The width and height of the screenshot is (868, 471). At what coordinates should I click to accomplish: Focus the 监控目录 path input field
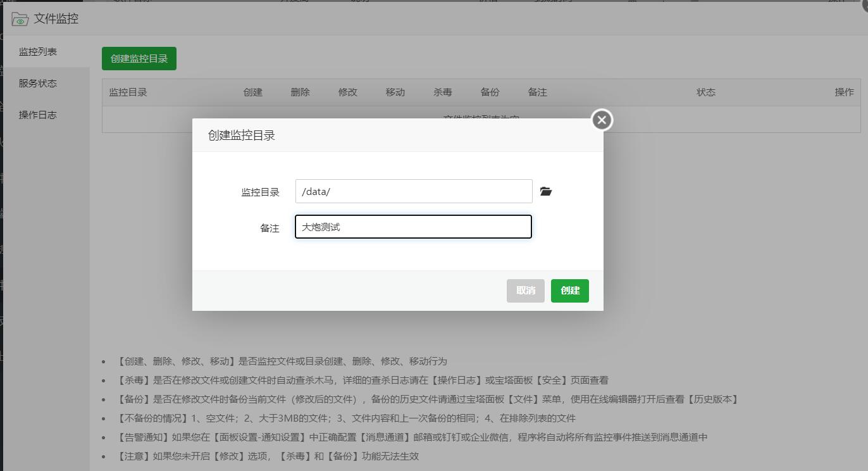pyautogui.click(x=414, y=191)
